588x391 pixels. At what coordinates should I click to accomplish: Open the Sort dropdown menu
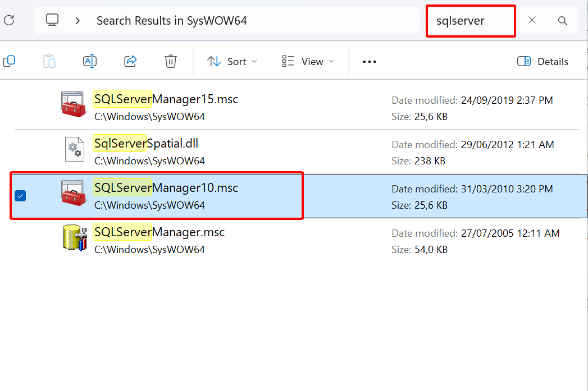point(232,62)
